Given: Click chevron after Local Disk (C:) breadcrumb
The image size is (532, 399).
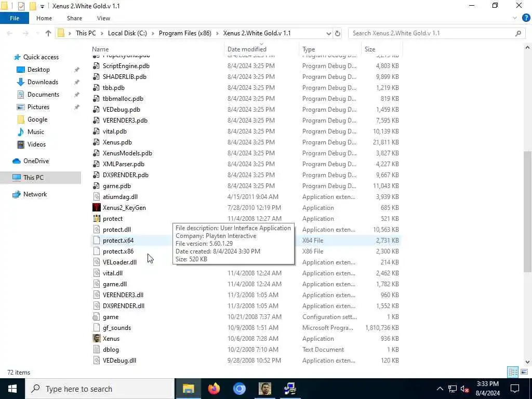Looking at the screenshot, I should pos(153,33).
